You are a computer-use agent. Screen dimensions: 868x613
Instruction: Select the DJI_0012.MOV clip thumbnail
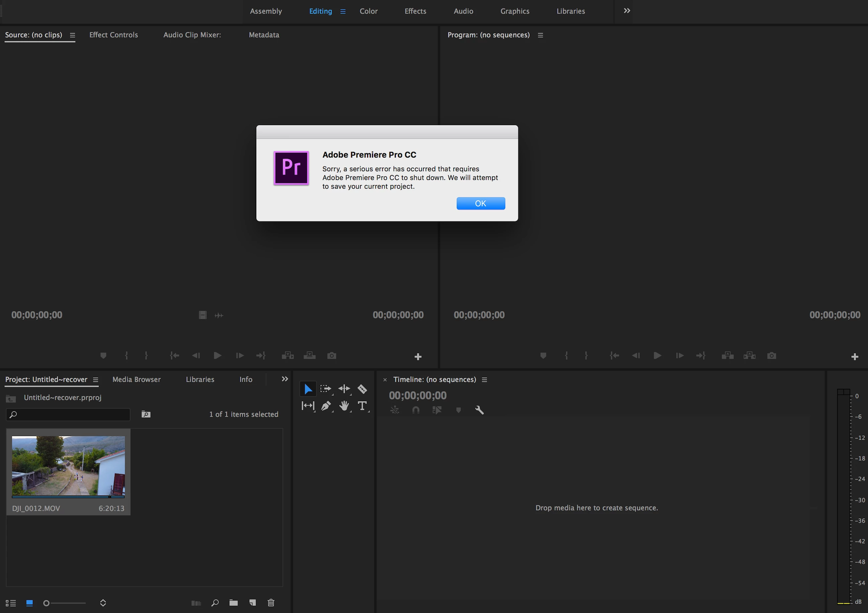coord(68,466)
